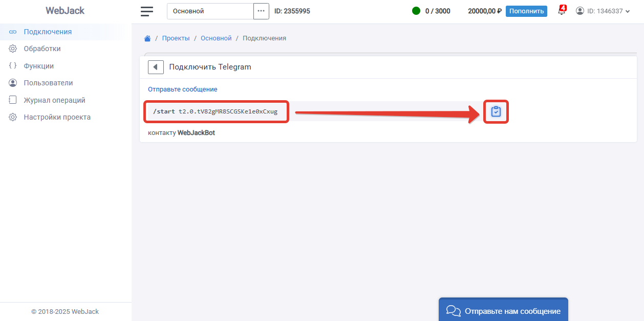Image resolution: width=644 pixels, height=321 pixels.
Task: Go to Функции in the sidebar
Action: (x=66, y=66)
